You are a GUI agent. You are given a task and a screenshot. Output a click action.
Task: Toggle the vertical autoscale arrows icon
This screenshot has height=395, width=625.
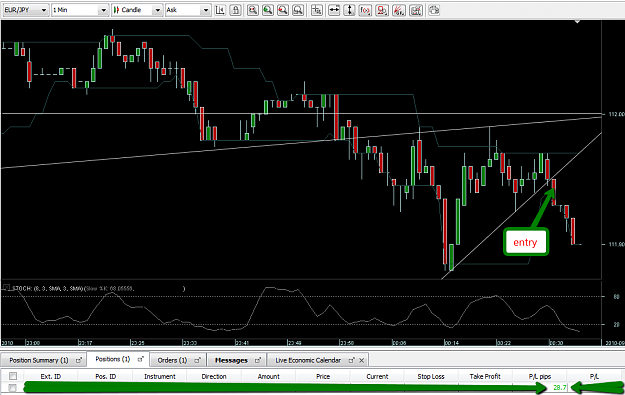pyautogui.click(x=349, y=10)
